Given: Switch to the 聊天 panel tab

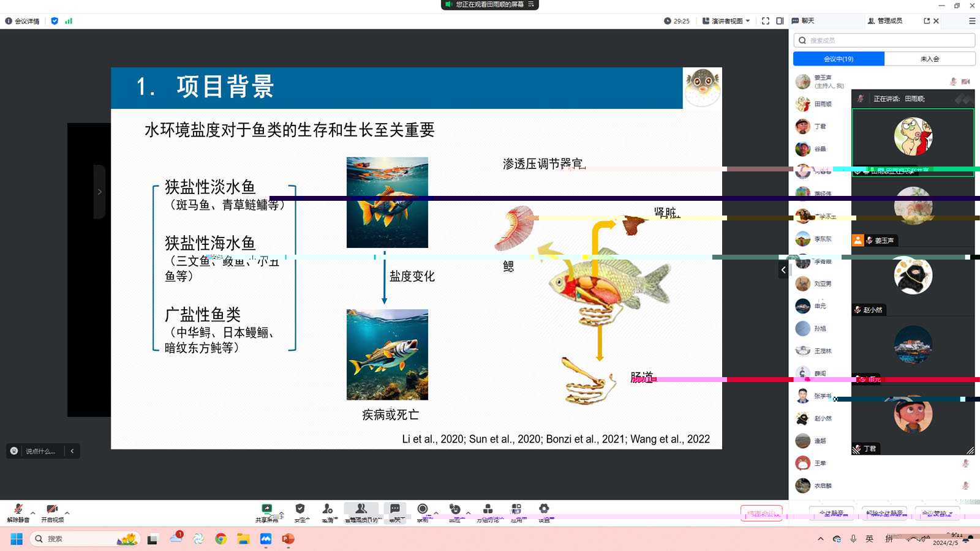Looking at the screenshot, I should pyautogui.click(x=803, y=21).
